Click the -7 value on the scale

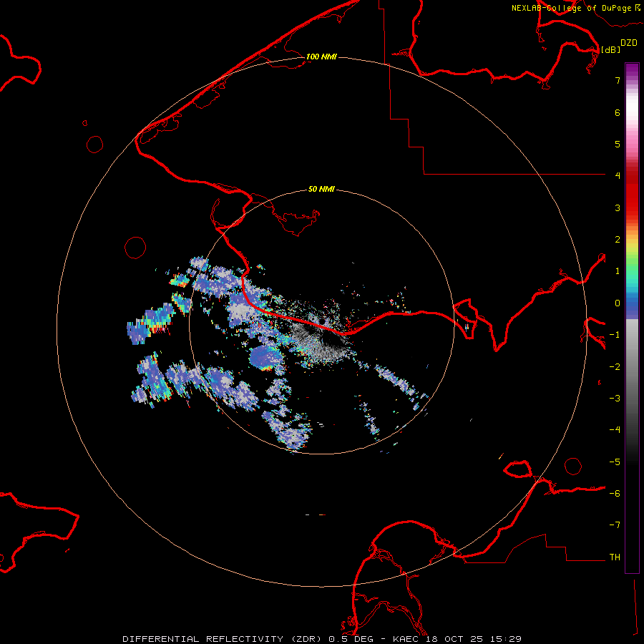click(615, 525)
